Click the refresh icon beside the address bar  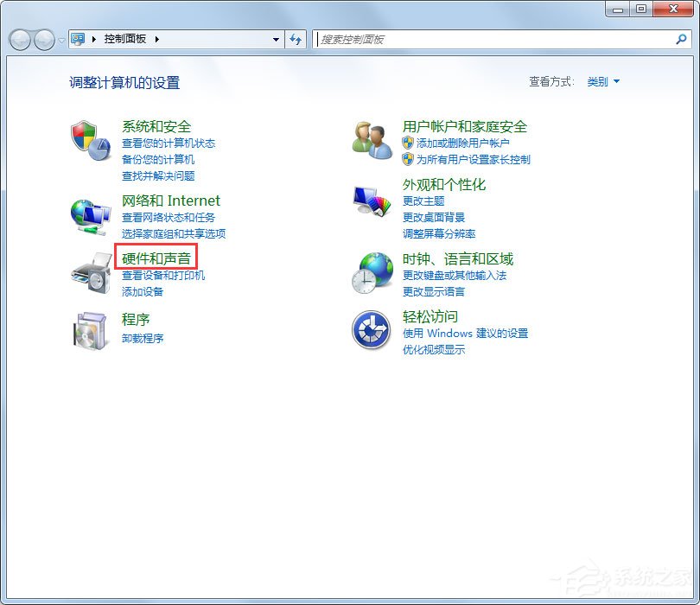(x=296, y=39)
